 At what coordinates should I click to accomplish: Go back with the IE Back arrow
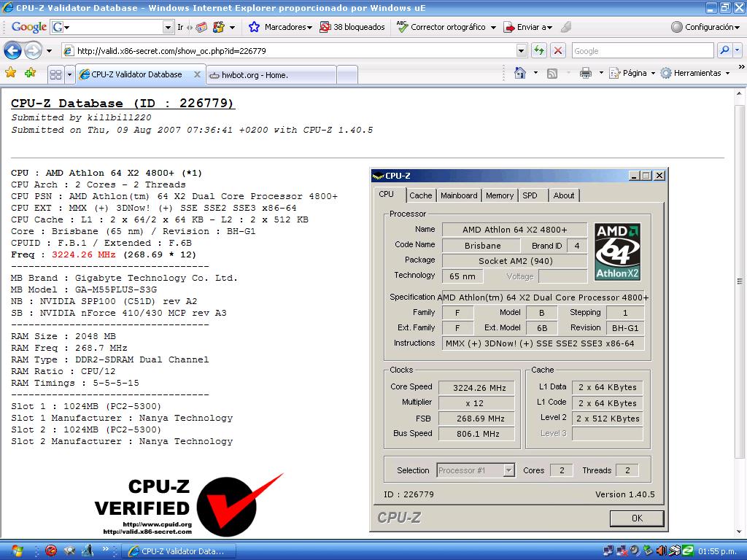click(12, 50)
